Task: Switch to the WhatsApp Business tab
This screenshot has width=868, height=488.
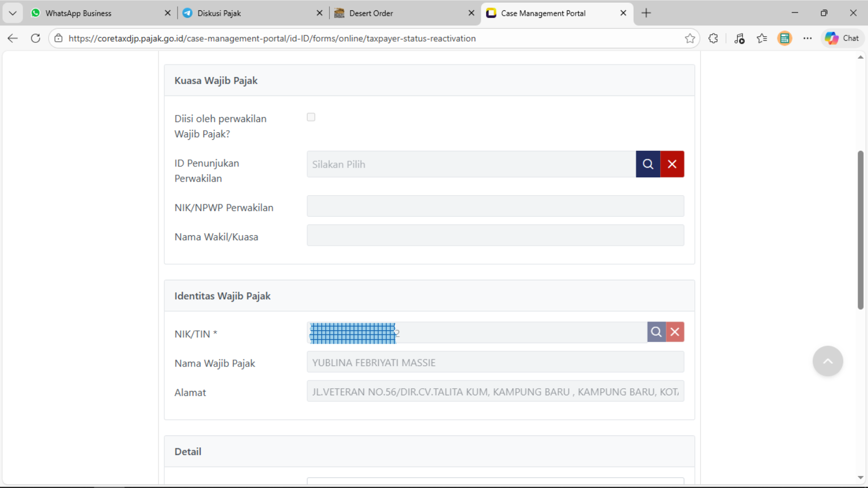Action: click(79, 13)
